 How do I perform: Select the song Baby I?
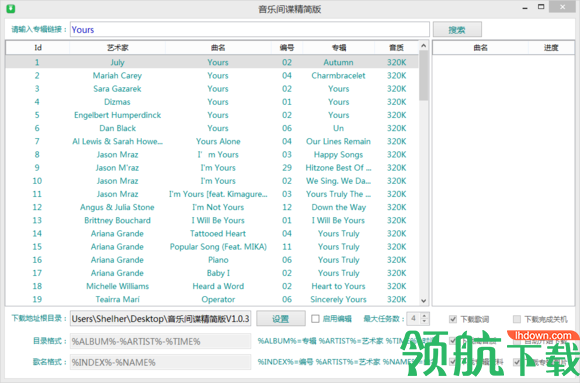[218, 273]
